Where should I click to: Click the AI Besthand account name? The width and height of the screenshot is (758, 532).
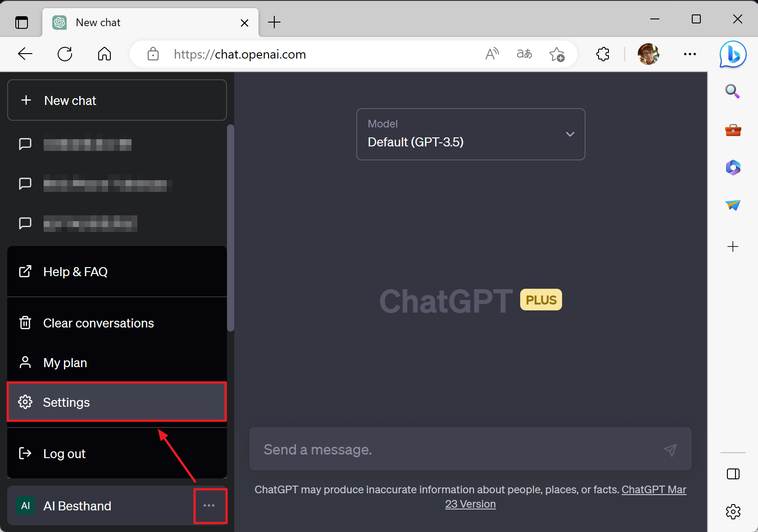77,506
